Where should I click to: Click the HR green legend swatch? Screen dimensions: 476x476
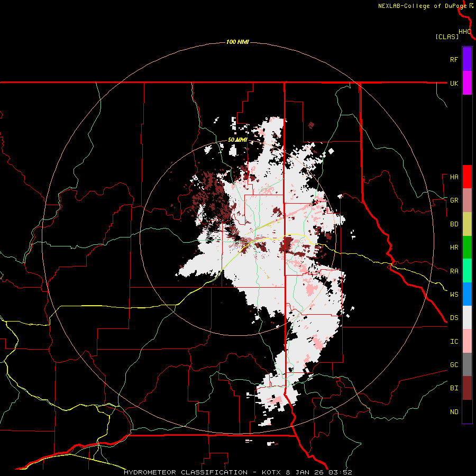click(467, 247)
